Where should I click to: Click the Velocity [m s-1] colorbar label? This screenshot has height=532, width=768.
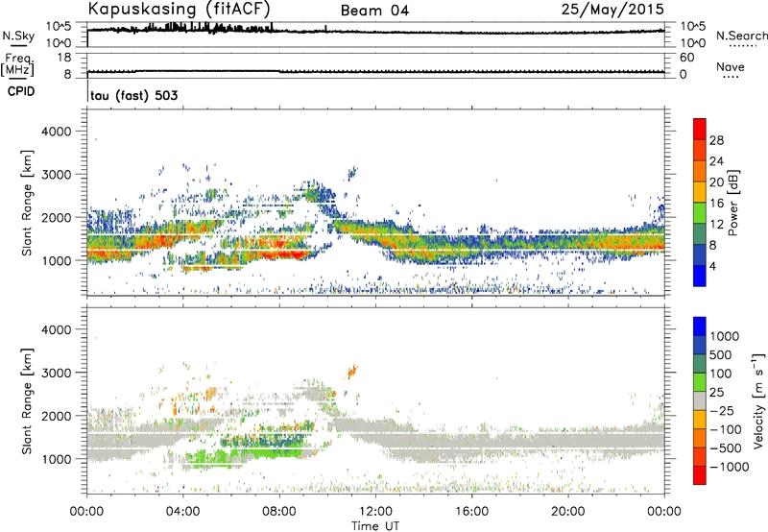[x=758, y=400]
